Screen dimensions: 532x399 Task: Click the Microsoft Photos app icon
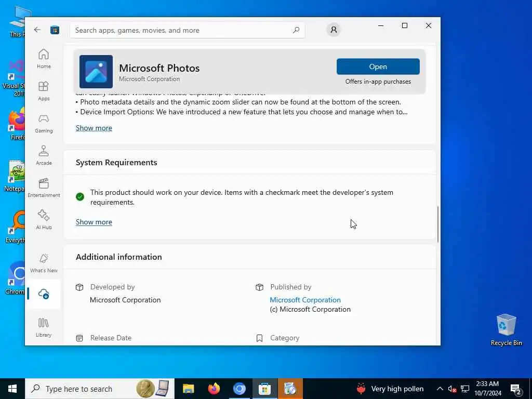click(96, 72)
